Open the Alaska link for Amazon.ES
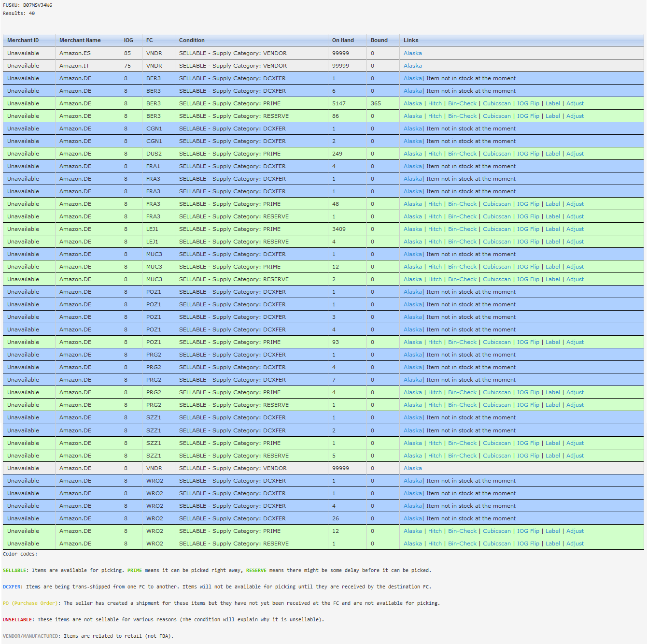Image resolution: width=647 pixels, height=644 pixels. coord(412,53)
